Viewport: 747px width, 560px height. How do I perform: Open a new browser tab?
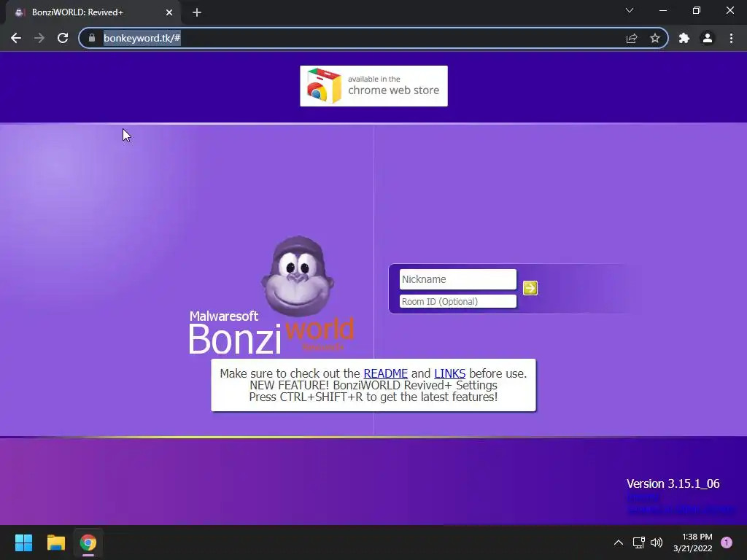click(197, 13)
